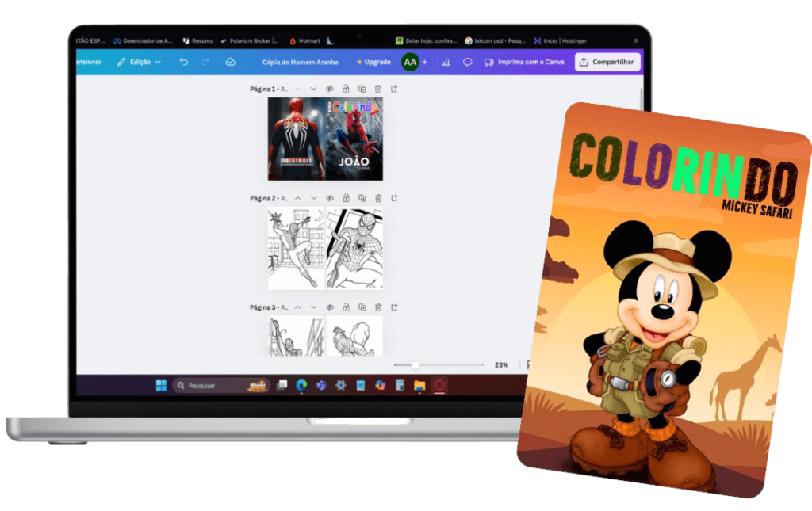Open the analytics insights icon
This screenshot has height=511, width=812.
pyautogui.click(x=446, y=61)
